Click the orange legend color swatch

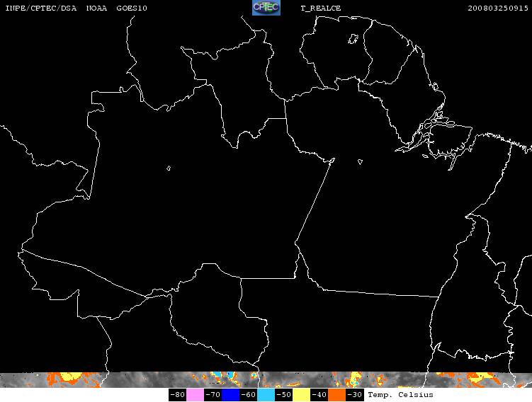point(336,394)
